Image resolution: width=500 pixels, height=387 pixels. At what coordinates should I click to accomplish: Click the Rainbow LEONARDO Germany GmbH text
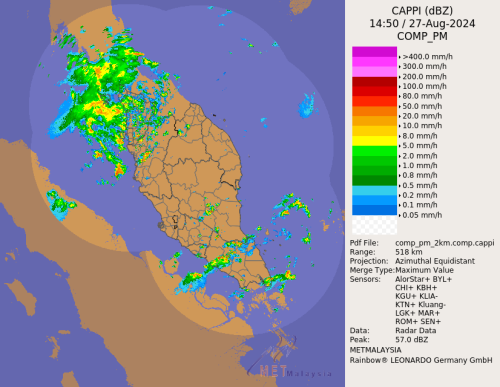(x=421, y=360)
